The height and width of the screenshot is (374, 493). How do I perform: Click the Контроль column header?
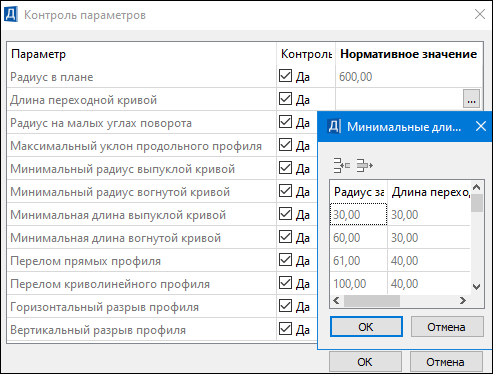pos(306,54)
